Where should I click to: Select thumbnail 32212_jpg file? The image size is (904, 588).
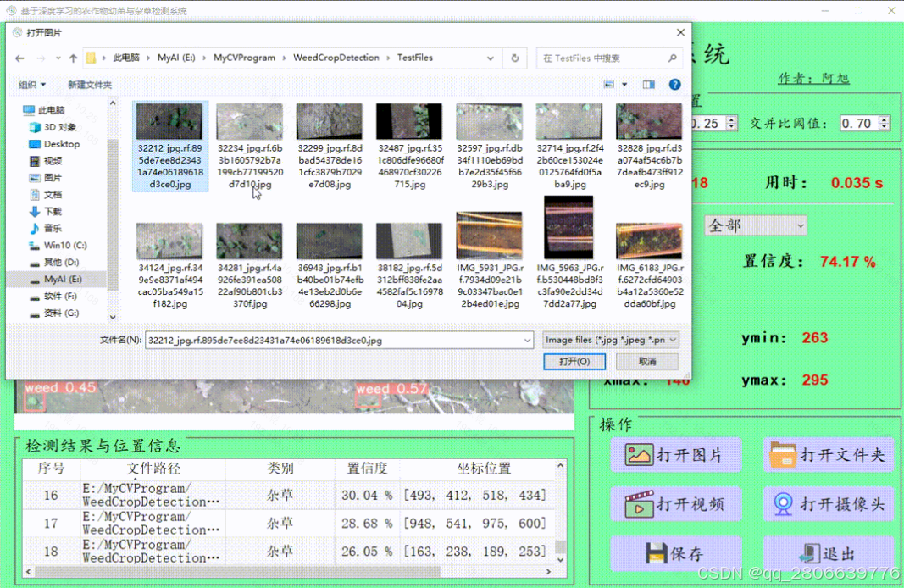[169, 146]
